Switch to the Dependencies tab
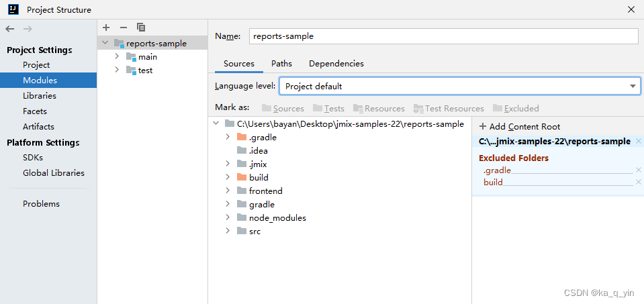 (x=336, y=64)
